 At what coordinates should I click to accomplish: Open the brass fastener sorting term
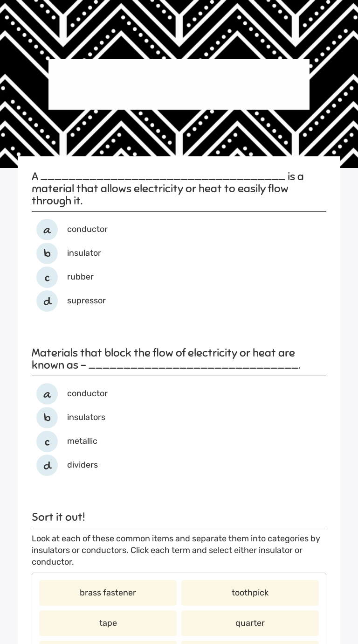(108, 593)
